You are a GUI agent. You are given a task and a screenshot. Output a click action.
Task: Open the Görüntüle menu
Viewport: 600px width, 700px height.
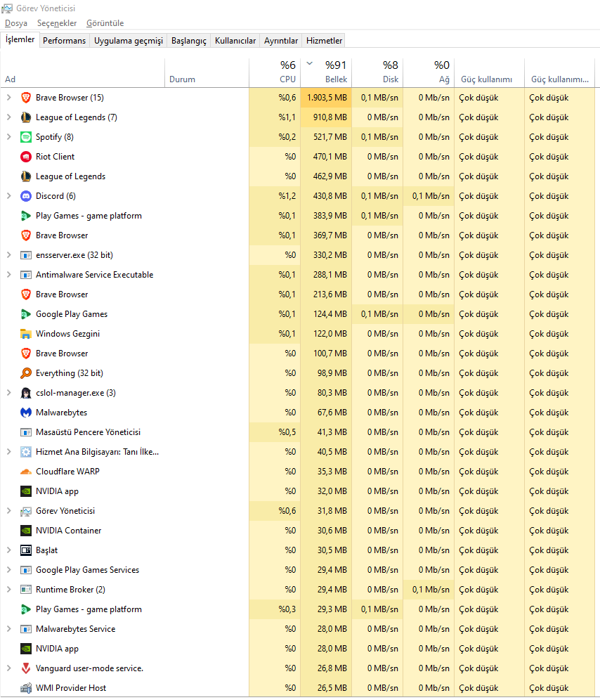[x=105, y=23]
